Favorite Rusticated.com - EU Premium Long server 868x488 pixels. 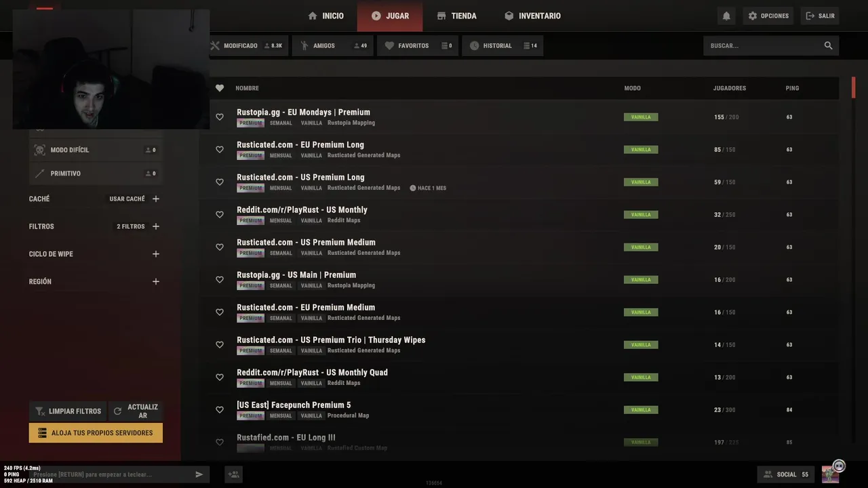[x=220, y=150]
